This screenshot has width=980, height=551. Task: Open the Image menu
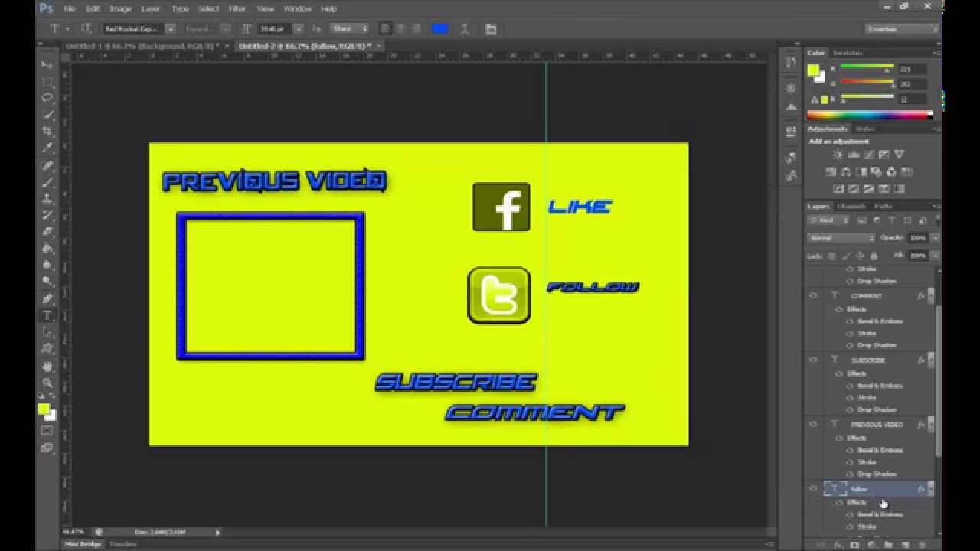tap(120, 8)
